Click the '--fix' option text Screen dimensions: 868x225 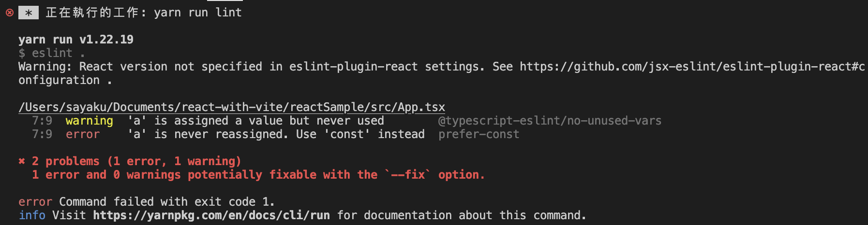pyautogui.click(x=408, y=175)
